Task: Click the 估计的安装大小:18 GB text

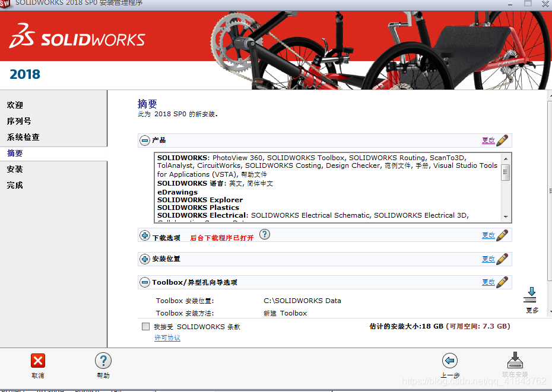Action: (406, 326)
